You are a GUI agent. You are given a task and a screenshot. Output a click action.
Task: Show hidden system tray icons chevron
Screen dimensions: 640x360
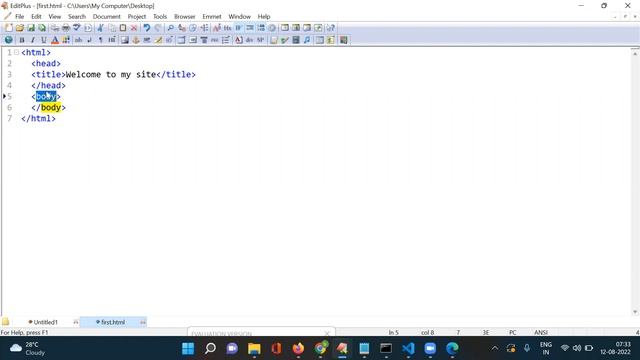(x=495, y=349)
